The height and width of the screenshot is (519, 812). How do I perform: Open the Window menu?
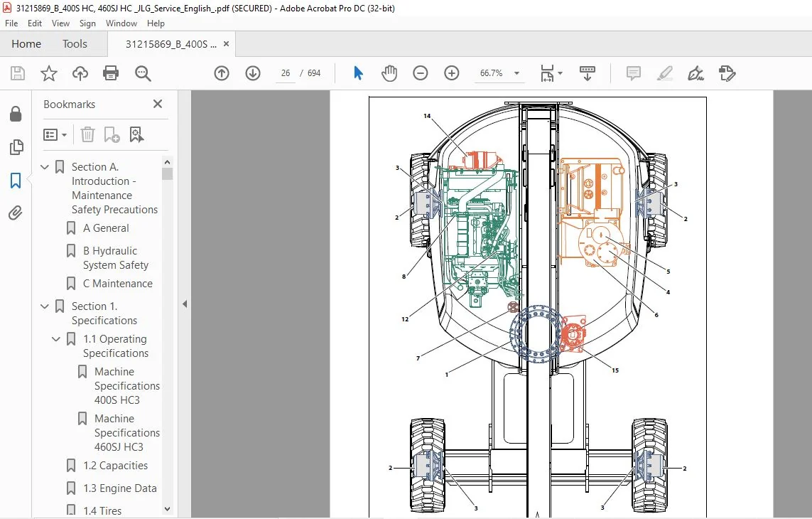121,23
